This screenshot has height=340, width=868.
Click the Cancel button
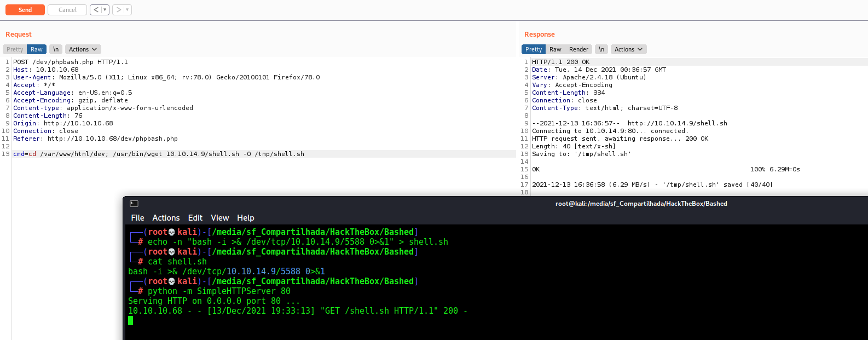[x=67, y=10]
